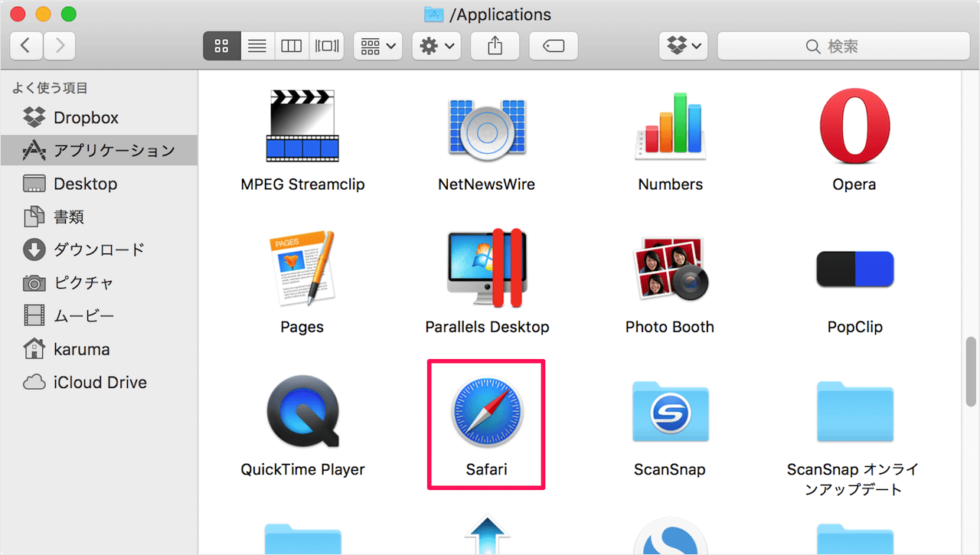Switch to list view

pos(257,46)
